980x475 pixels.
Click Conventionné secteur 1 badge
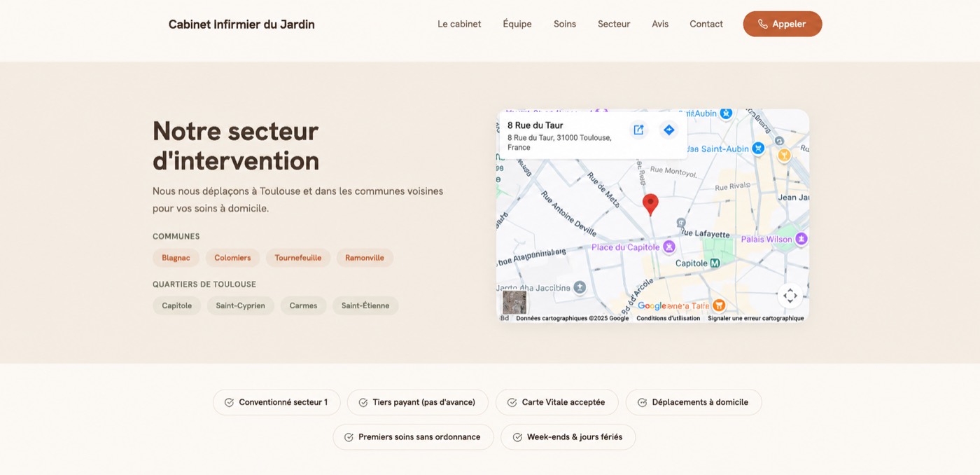[x=276, y=402]
